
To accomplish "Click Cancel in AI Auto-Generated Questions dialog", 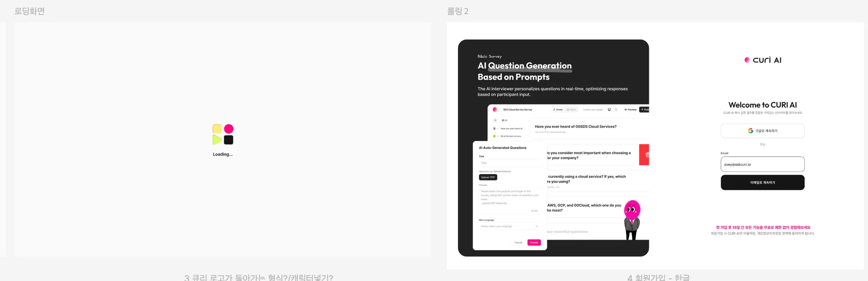I will 518,242.
